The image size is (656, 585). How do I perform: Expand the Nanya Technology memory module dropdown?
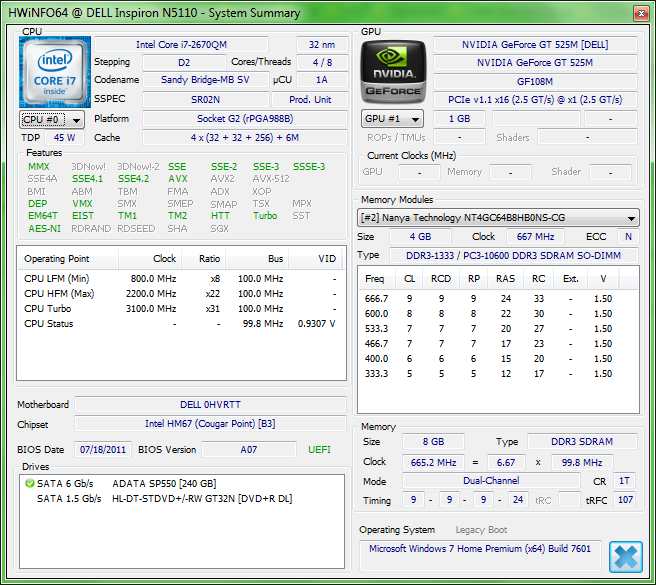(x=499, y=218)
